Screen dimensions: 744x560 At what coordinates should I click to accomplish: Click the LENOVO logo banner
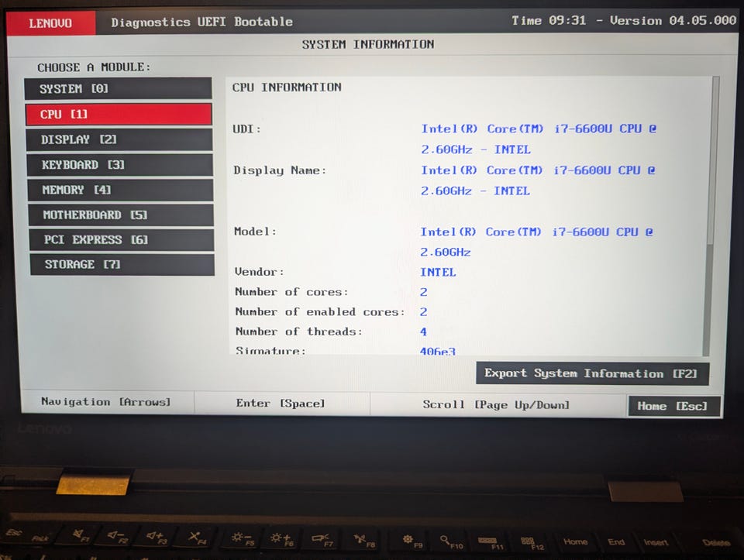pos(51,22)
